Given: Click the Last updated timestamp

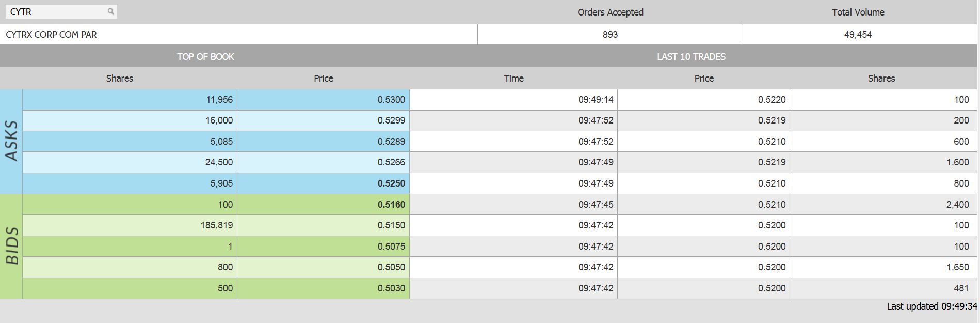Looking at the screenshot, I should click(x=931, y=306).
